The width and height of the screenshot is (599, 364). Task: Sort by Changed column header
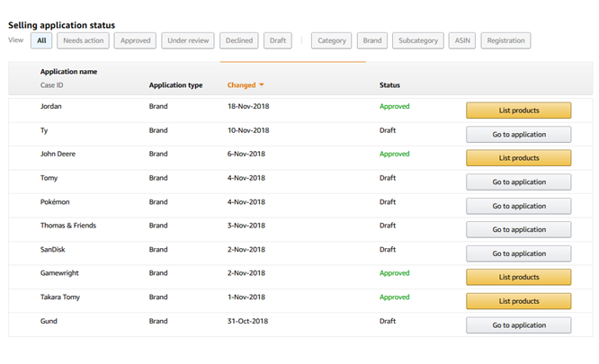[241, 85]
